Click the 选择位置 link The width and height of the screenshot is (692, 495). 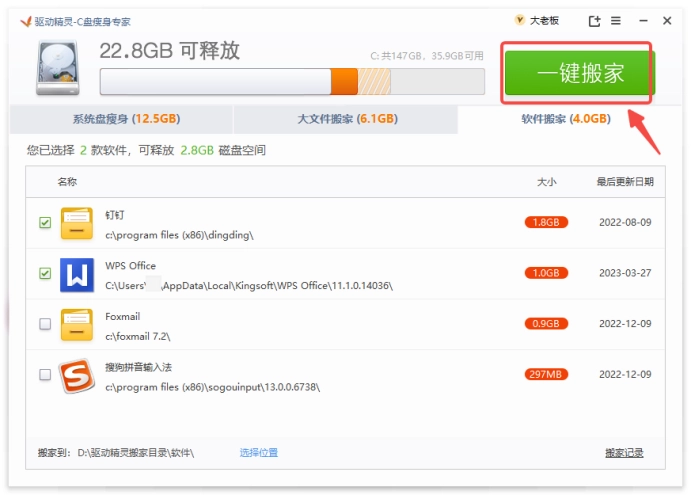click(x=259, y=453)
